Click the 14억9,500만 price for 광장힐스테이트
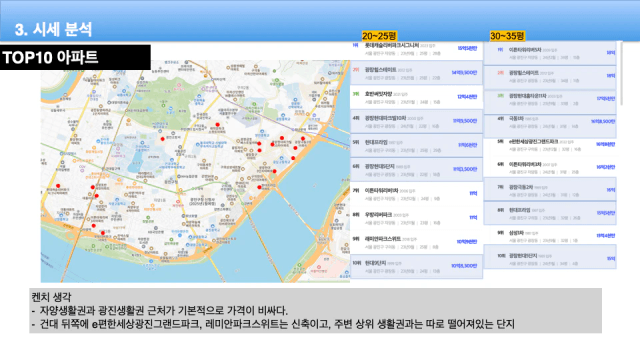 (x=464, y=73)
